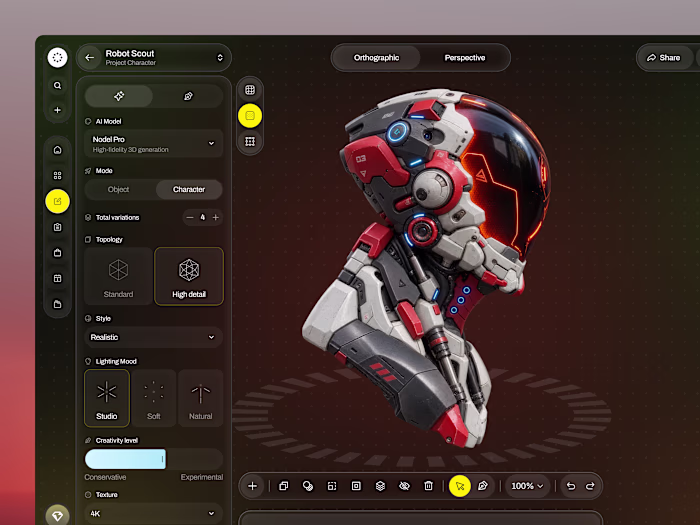Choose High detail topology
Screen dimensions: 700x525
pyautogui.click(x=189, y=276)
